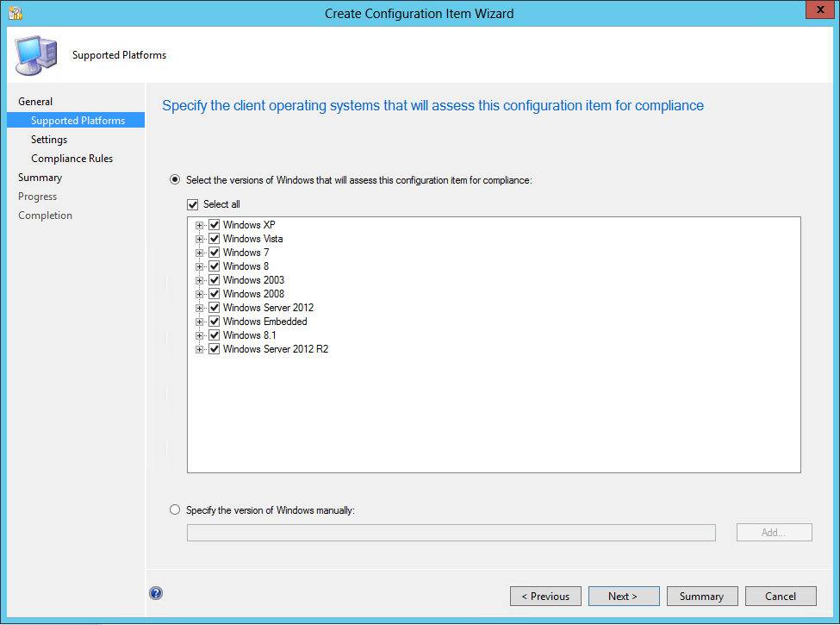This screenshot has width=840, height=625.
Task: Click the Next button to continue
Action: (x=623, y=596)
